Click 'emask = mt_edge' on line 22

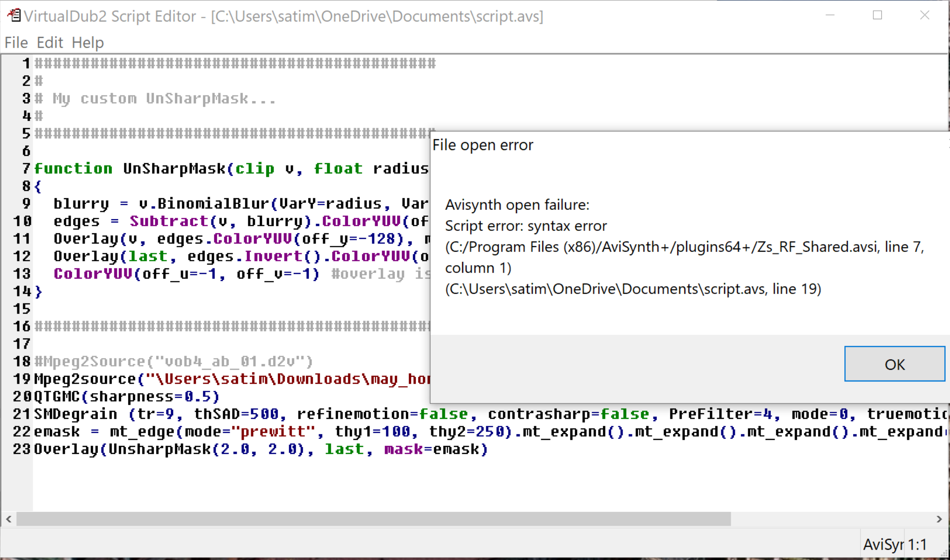coord(104,431)
